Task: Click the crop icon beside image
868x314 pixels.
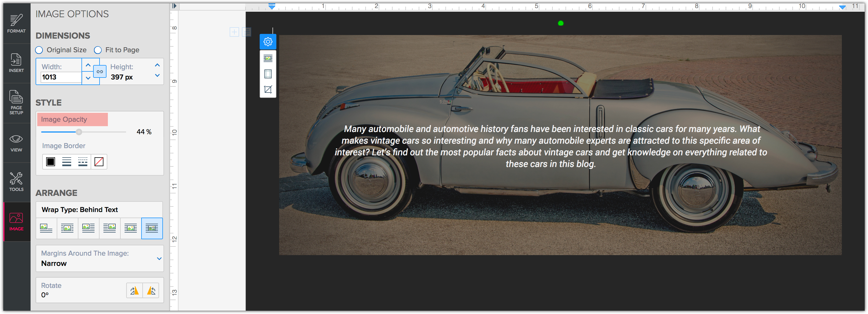Action: 268,89
